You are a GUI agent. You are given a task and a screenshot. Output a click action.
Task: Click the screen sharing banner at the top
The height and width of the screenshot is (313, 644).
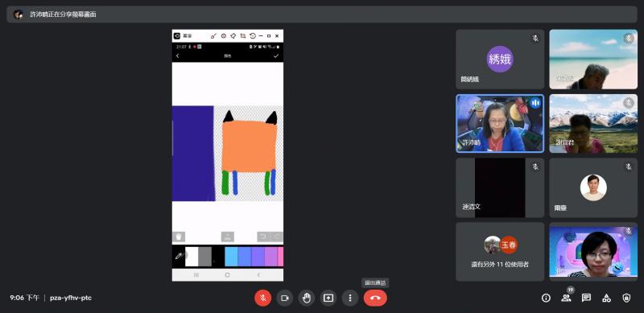pos(322,14)
